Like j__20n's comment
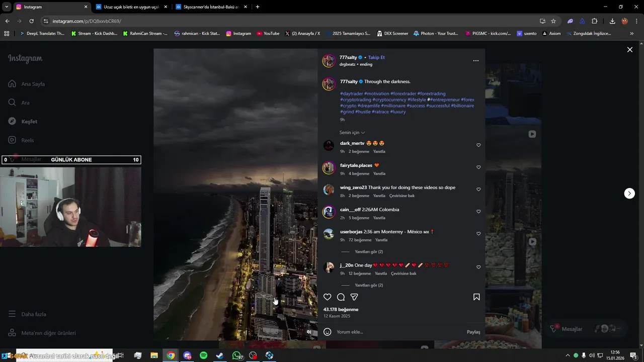The width and height of the screenshot is (644, 362). [478, 267]
